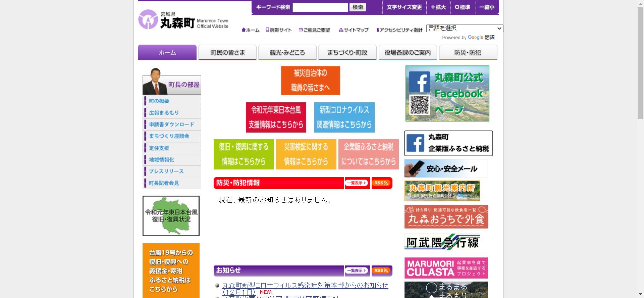The image size is (644, 298).
Task: Open 町の概要 sidebar item
Action: 172,101
